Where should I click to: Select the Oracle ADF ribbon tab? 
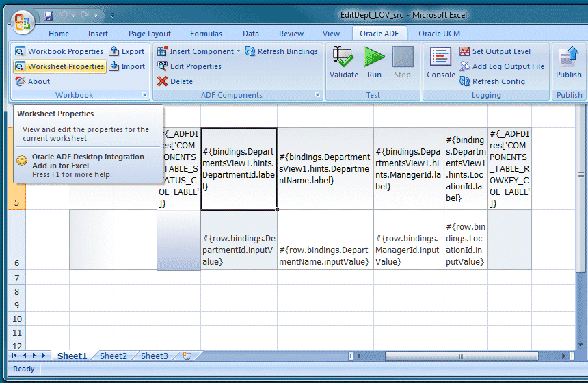pos(379,34)
